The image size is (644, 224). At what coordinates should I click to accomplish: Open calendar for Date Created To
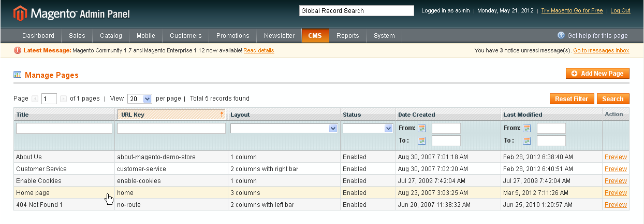pos(422,141)
